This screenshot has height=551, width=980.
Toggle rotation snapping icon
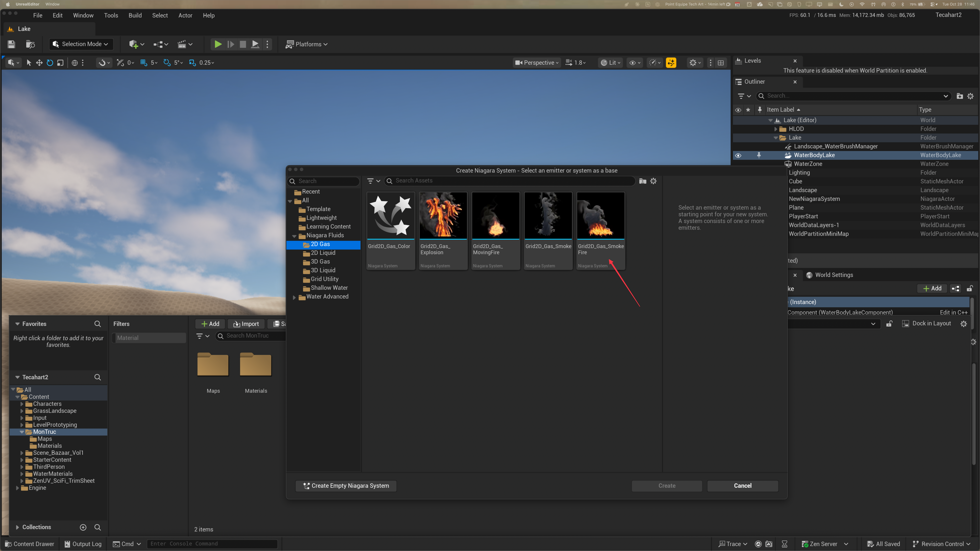click(x=167, y=63)
